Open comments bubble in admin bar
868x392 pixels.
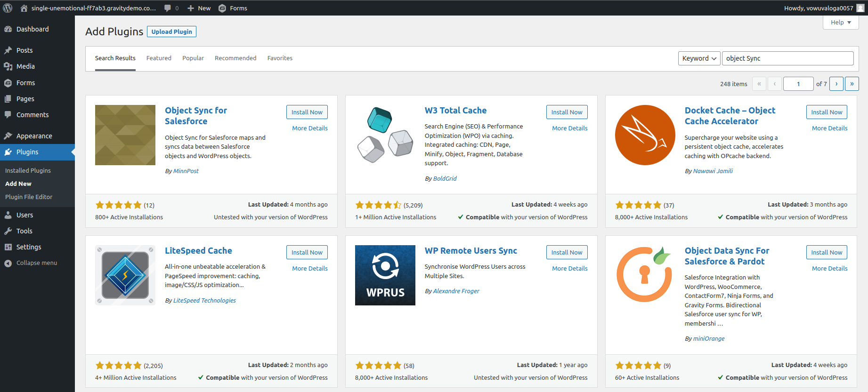(x=168, y=8)
